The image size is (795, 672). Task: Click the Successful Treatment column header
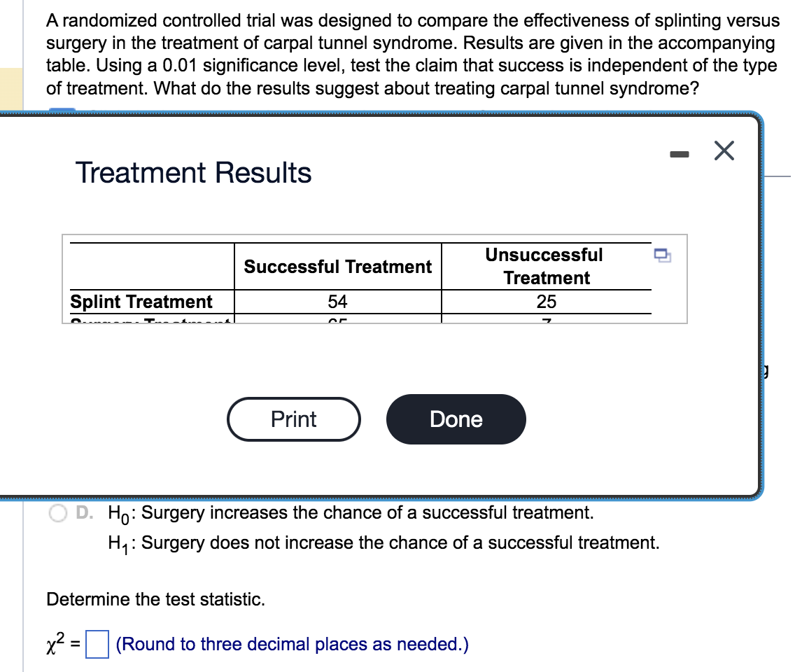pyautogui.click(x=337, y=267)
